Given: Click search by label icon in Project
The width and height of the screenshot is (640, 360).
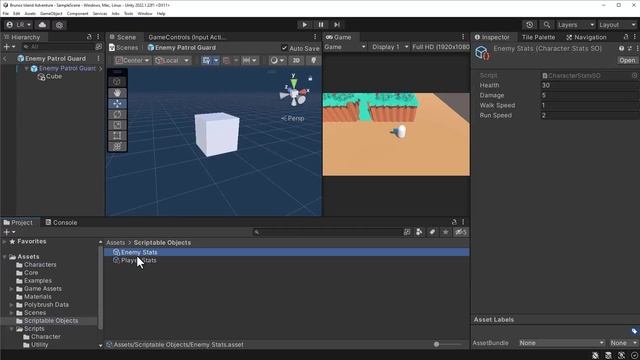Looking at the screenshot, I should pos(432,232).
